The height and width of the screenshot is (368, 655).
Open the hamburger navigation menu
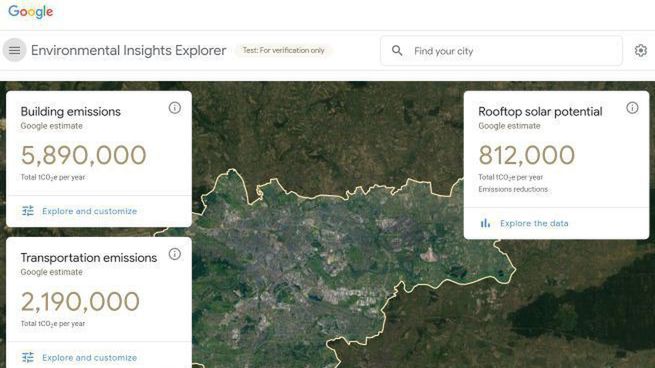[15, 50]
